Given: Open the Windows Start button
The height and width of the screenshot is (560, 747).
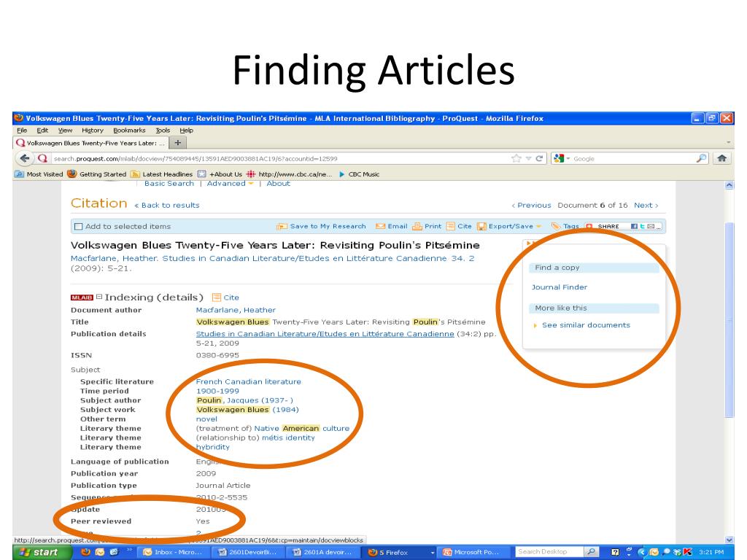Looking at the screenshot, I should pos(40,553).
